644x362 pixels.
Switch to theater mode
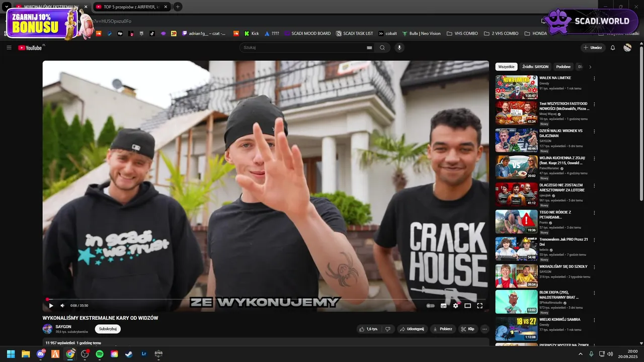click(x=467, y=305)
